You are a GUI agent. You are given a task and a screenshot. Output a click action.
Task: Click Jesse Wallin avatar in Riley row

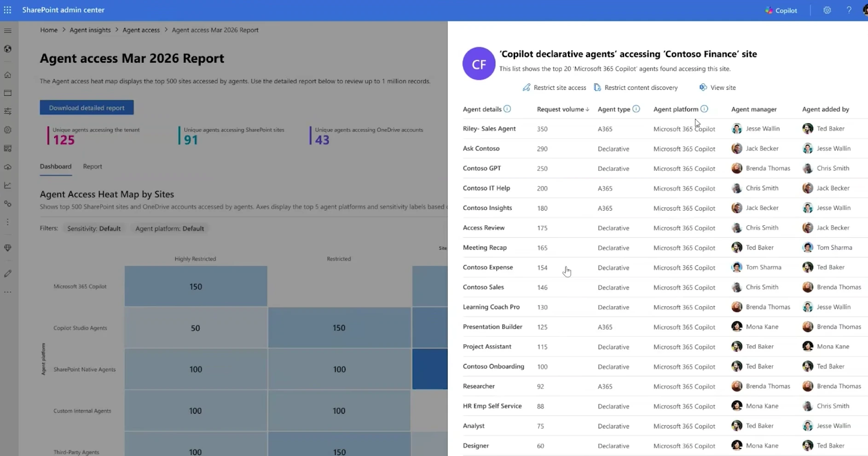pos(737,129)
